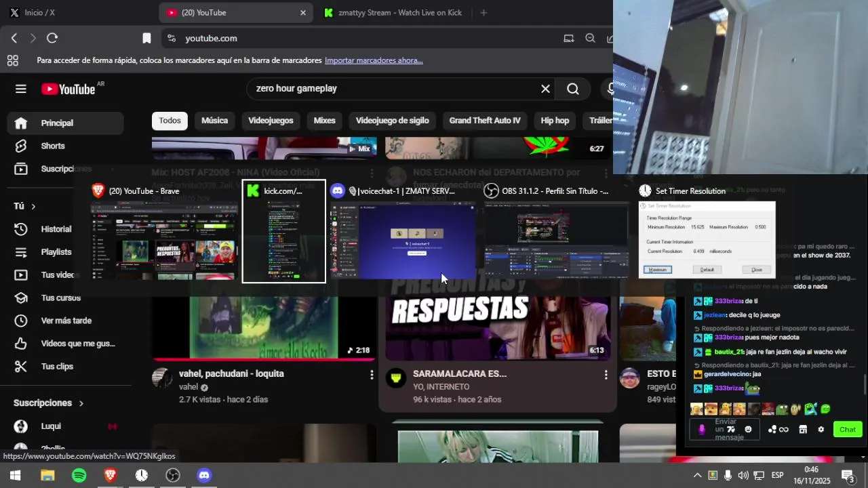
Task: Go back in Brave browser
Action: click(14, 39)
